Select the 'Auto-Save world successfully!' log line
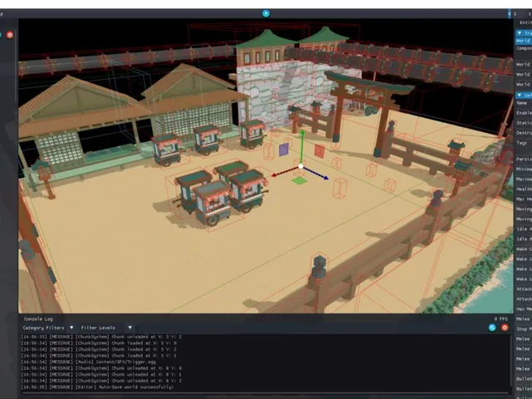 [x=97, y=387]
